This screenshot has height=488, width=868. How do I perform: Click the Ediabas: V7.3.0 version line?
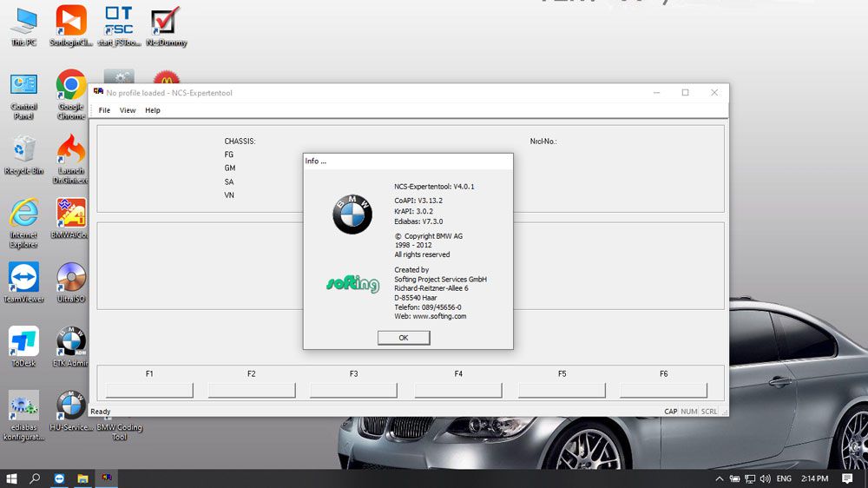click(418, 221)
